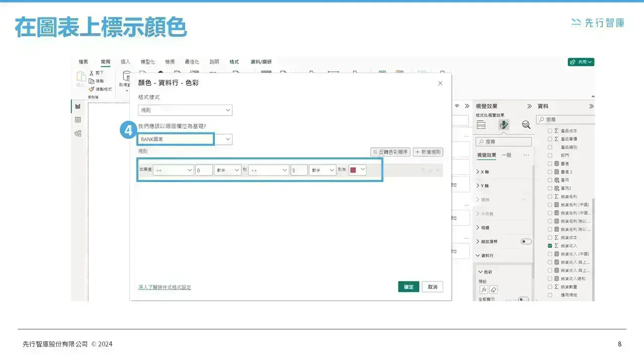The image size is (644, 362).
Task: Click the eraser reset icon beside fx
Action: (494, 290)
